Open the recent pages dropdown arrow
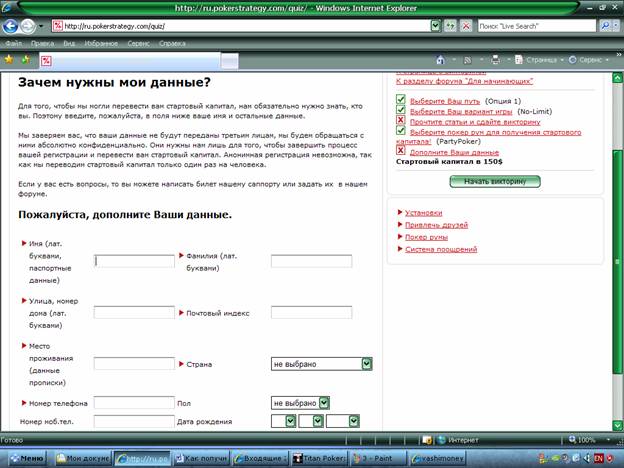Viewport: 624px width, 468px height. (x=41, y=27)
